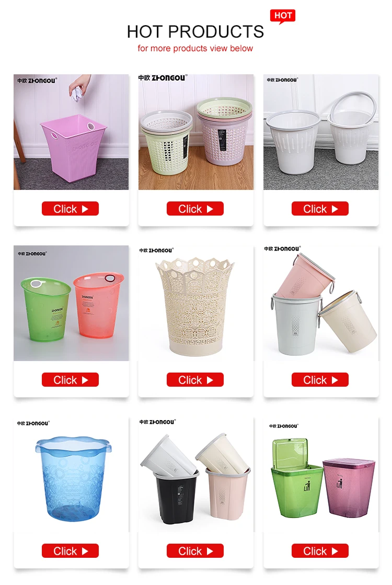Click button under the black and pink bins

pyautogui.click(x=195, y=550)
